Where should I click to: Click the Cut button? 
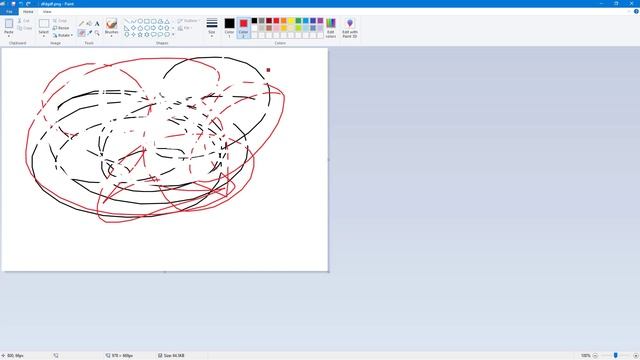click(x=24, y=20)
